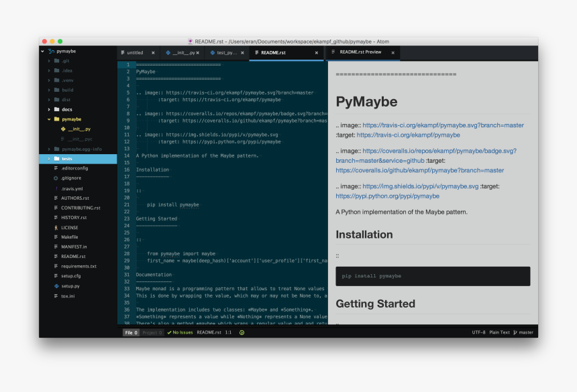Click the git branch icon beside master
This screenshot has height=392, width=577.
pos(515,332)
